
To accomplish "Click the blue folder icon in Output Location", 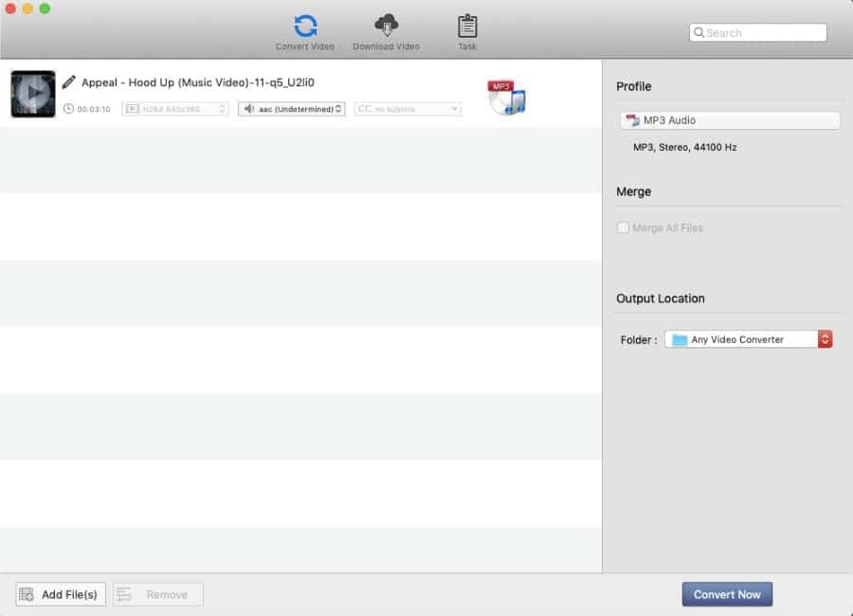I will pyautogui.click(x=680, y=339).
